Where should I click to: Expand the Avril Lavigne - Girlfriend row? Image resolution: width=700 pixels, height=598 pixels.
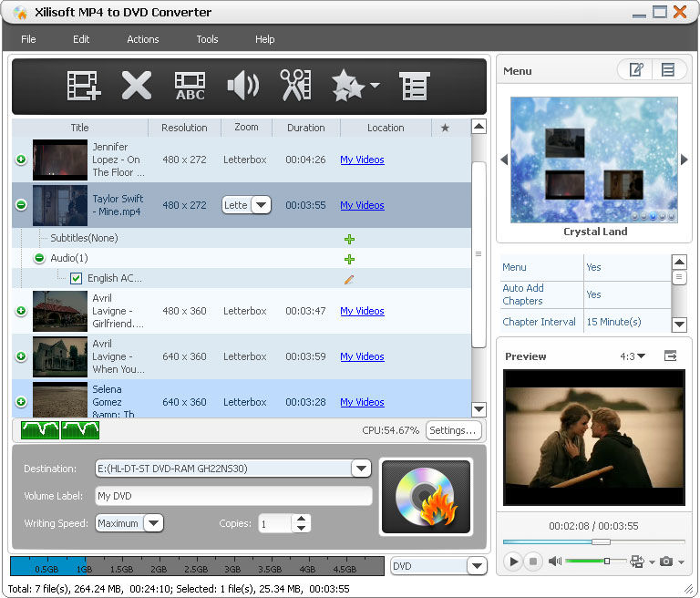tap(21, 311)
